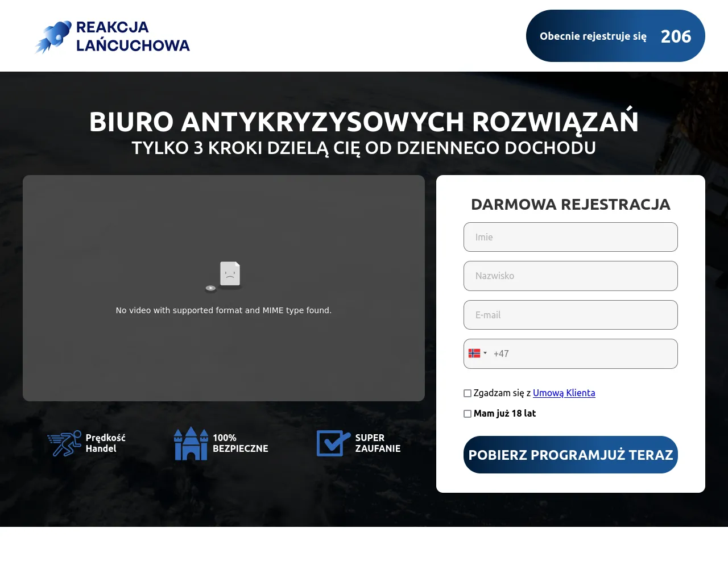The width and height of the screenshot is (728, 582).
Task: Open the 'Umową Klienta' link
Action: [x=564, y=393]
